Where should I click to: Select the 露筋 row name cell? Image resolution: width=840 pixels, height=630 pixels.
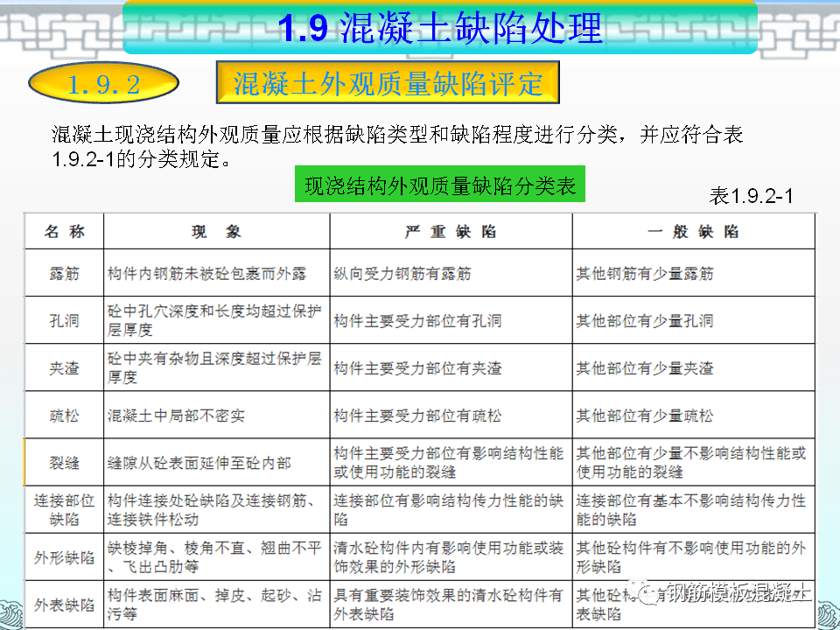65,274
